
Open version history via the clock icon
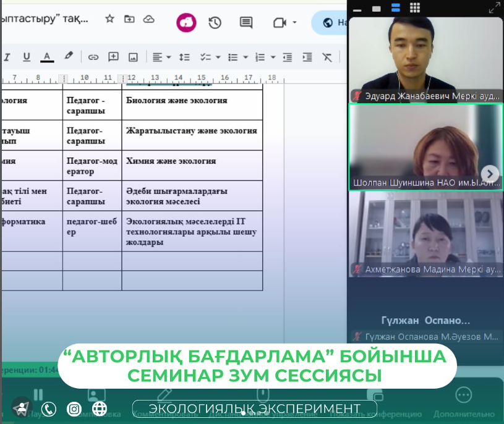(215, 22)
